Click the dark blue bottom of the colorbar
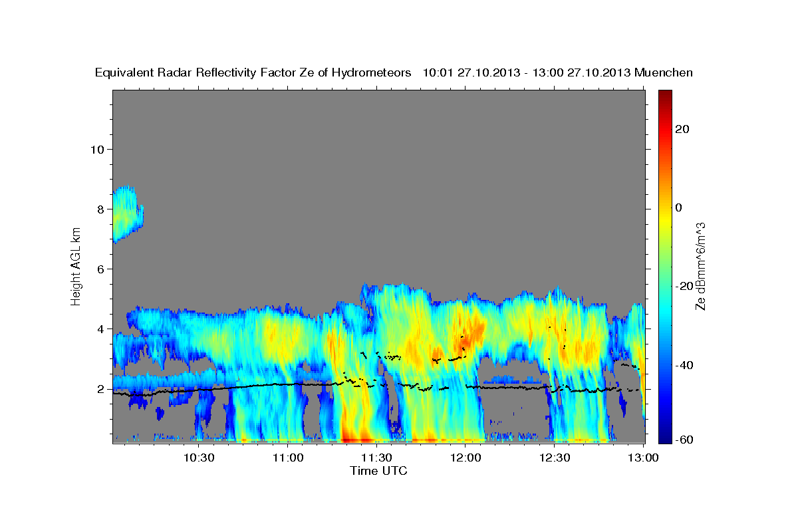 coord(664,438)
